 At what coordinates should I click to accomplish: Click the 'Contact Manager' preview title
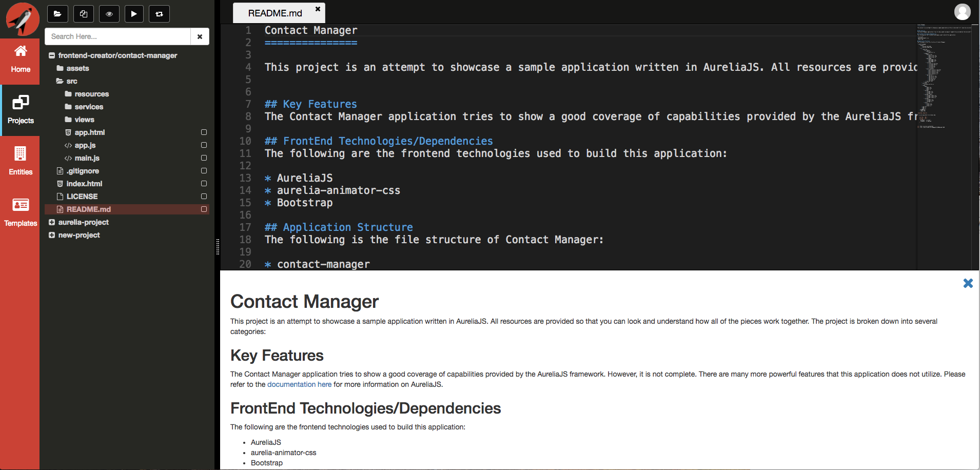tap(304, 302)
